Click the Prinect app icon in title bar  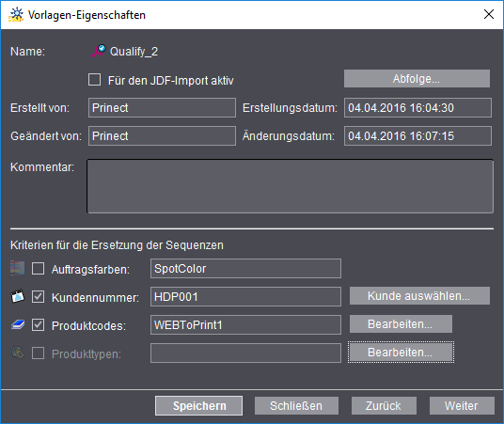point(16,14)
